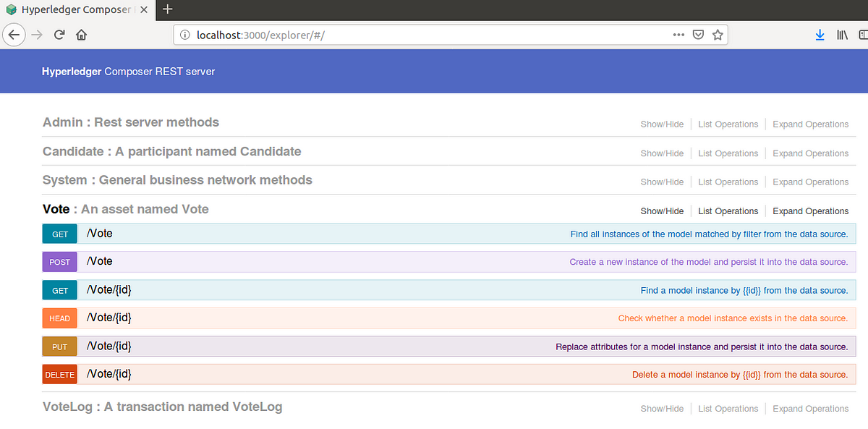Screen dimensions: 868x429
Task: Click Expand Operations for VoteLog section
Action: [x=810, y=409]
